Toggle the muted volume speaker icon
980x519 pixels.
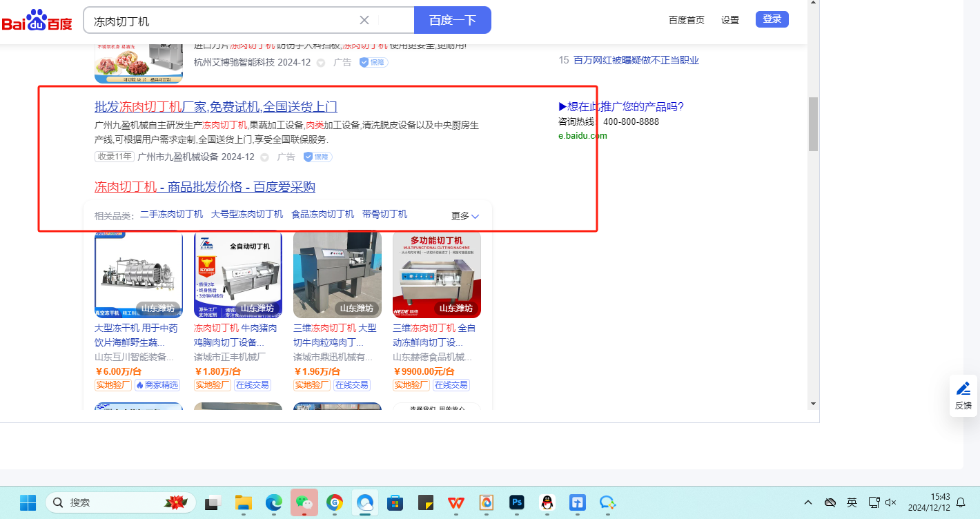891,502
